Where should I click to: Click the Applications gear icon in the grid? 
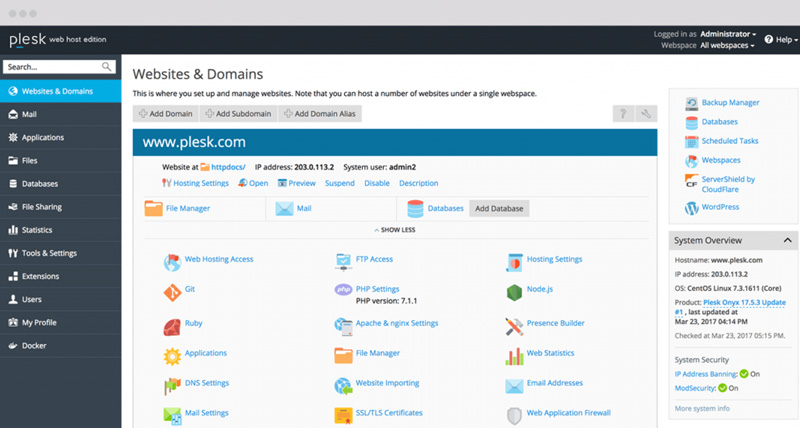172,356
